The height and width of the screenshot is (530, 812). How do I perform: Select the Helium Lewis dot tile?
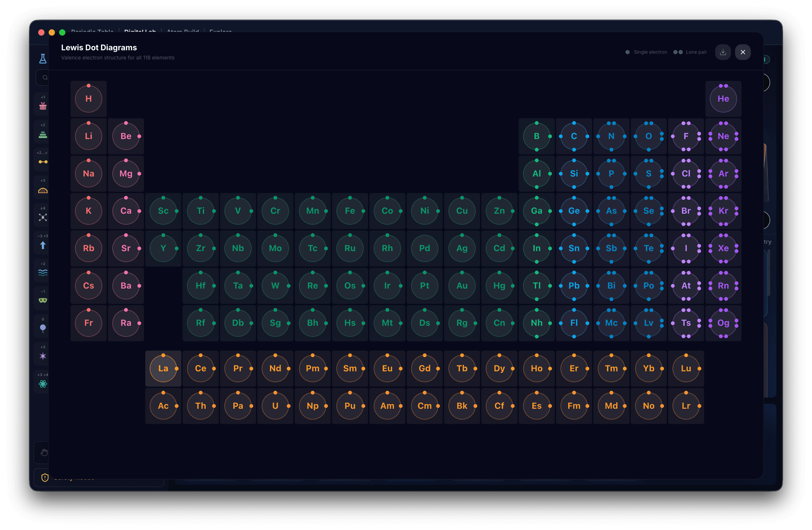click(723, 99)
